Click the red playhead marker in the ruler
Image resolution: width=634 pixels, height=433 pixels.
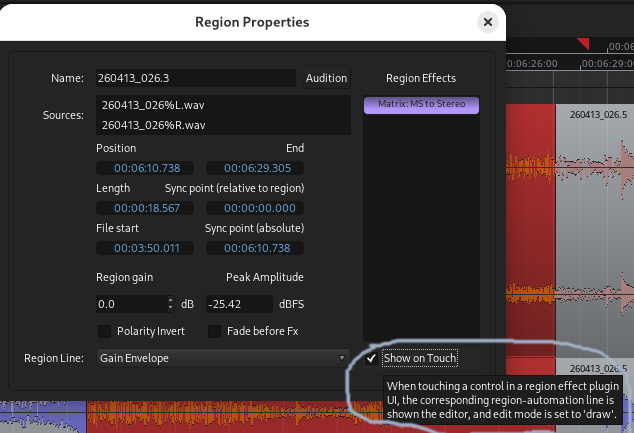(584, 43)
